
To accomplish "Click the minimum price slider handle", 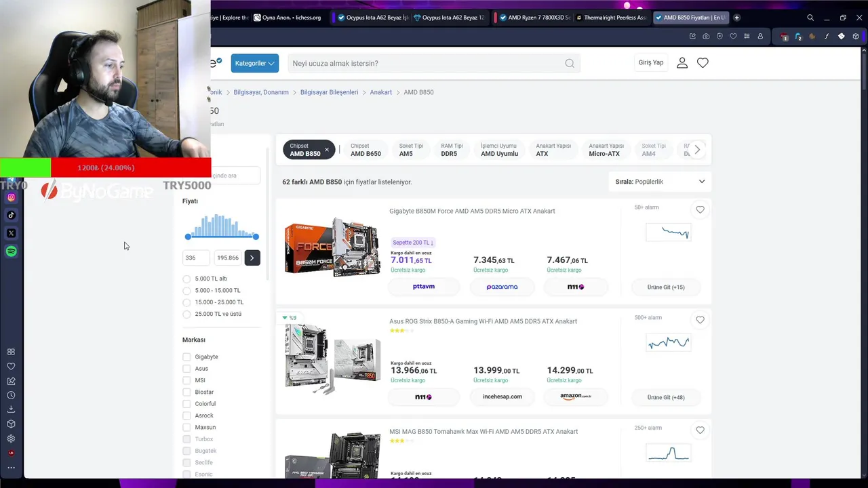I will 188,237.
